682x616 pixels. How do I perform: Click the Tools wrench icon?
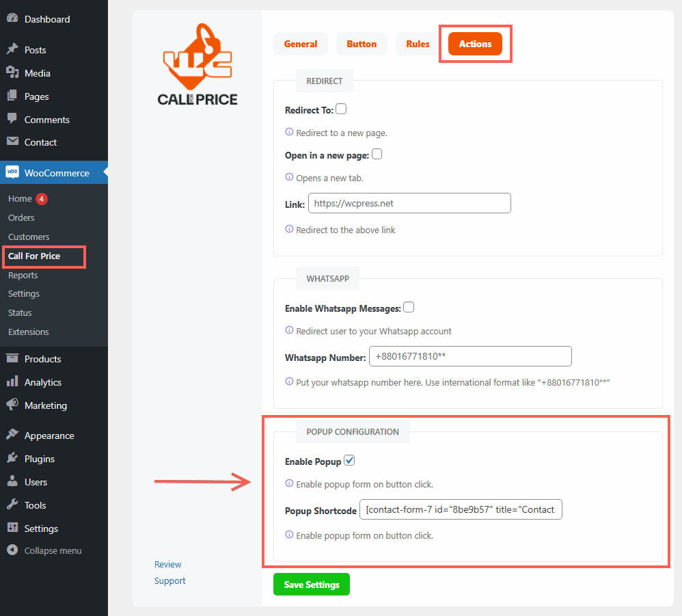pyautogui.click(x=12, y=505)
